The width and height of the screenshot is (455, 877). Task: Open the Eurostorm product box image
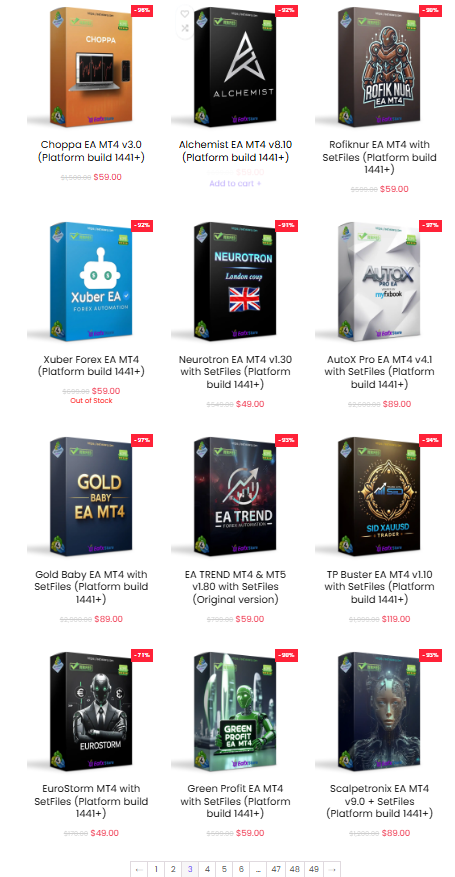91,711
